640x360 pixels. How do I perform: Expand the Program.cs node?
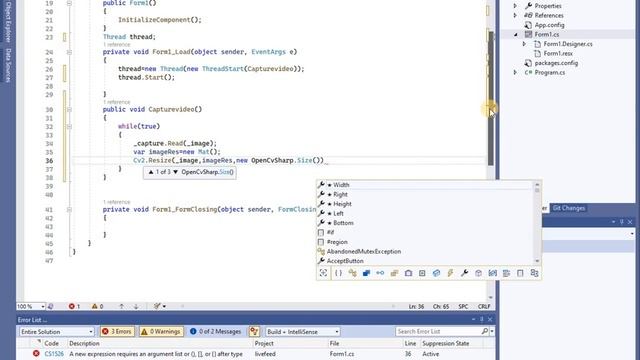point(515,72)
